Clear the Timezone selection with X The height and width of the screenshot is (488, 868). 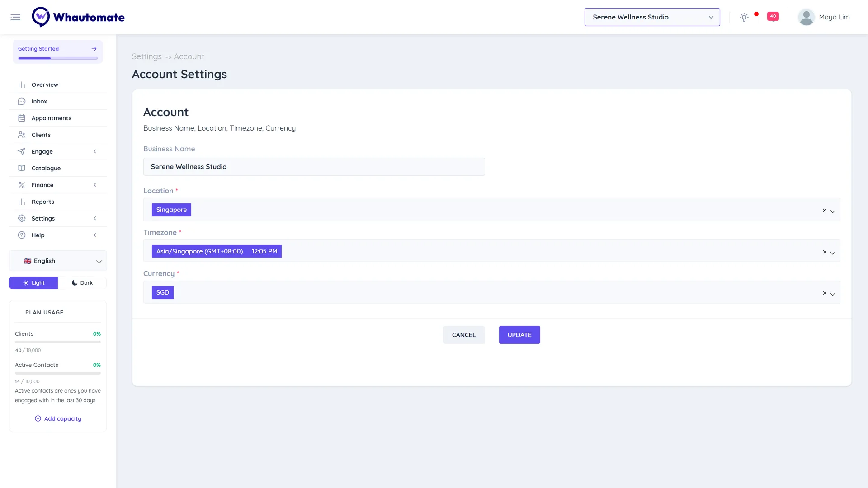tap(824, 252)
